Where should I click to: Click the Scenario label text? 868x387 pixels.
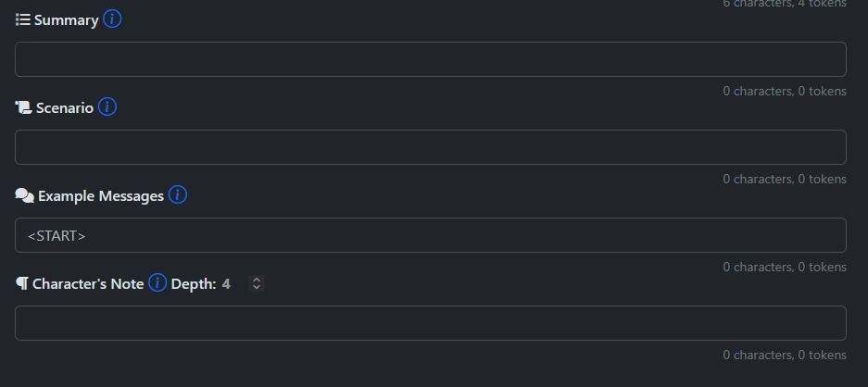[65, 108]
